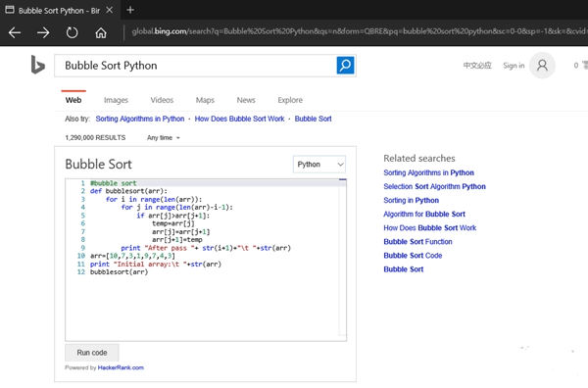Focus the Bubble Sort Python search box
This screenshot has width=588, height=388.
(195, 66)
